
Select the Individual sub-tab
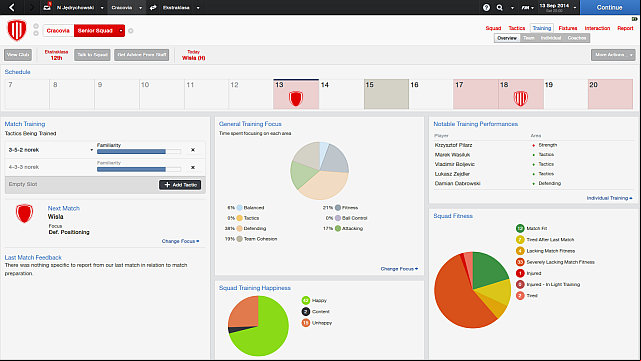551,38
